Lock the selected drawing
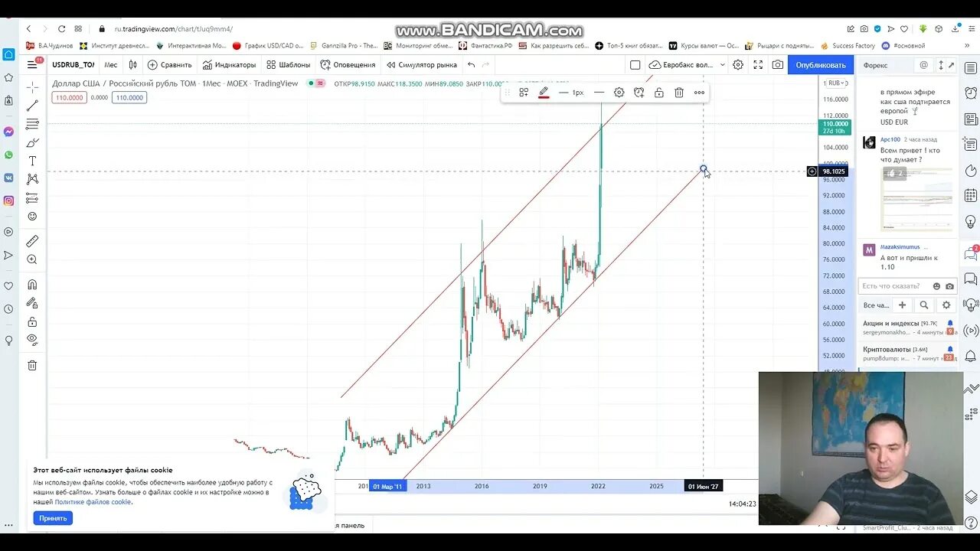Image resolution: width=980 pixels, height=551 pixels. (x=658, y=93)
